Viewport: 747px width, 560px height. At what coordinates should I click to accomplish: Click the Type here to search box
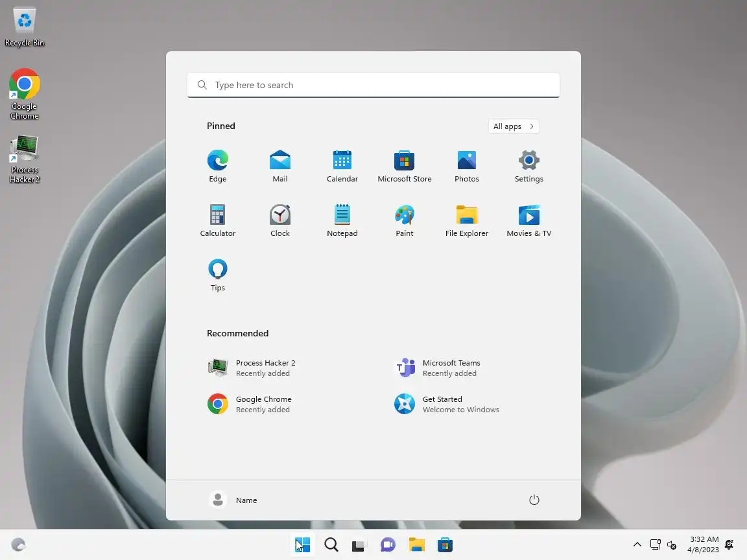pyautogui.click(x=373, y=85)
